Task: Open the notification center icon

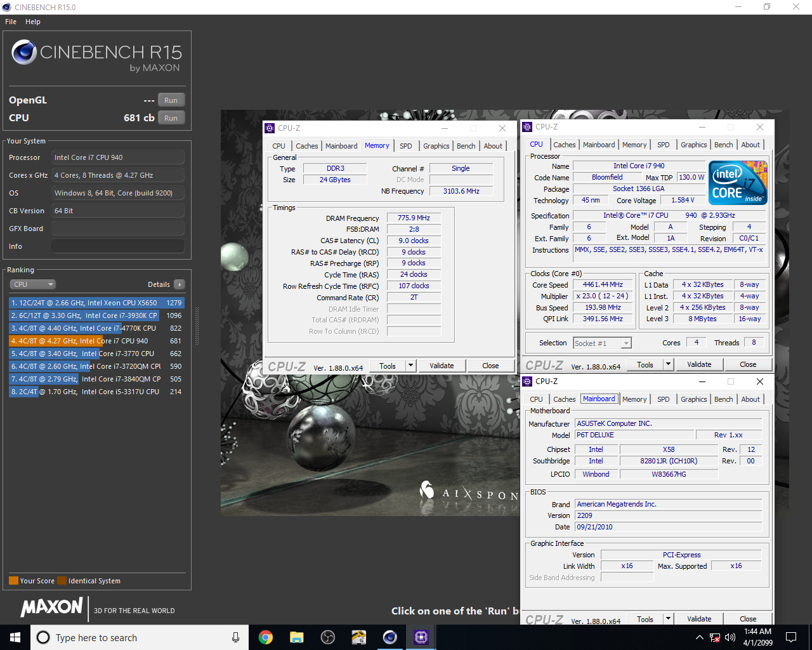Action: tap(791, 637)
